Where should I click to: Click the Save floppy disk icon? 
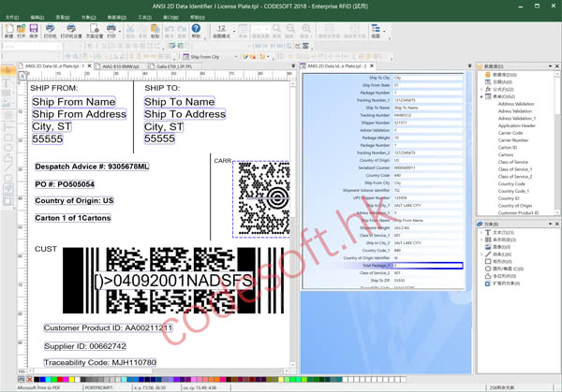pyautogui.click(x=34, y=29)
